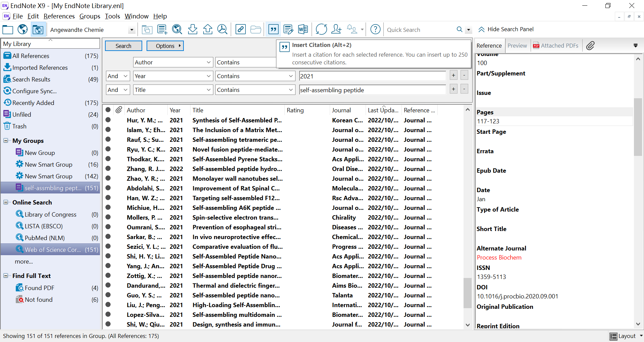The height and width of the screenshot is (342, 644).
Task: Open the Angewandte Chemie output style dropdown
Action: click(x=132, y=30)
